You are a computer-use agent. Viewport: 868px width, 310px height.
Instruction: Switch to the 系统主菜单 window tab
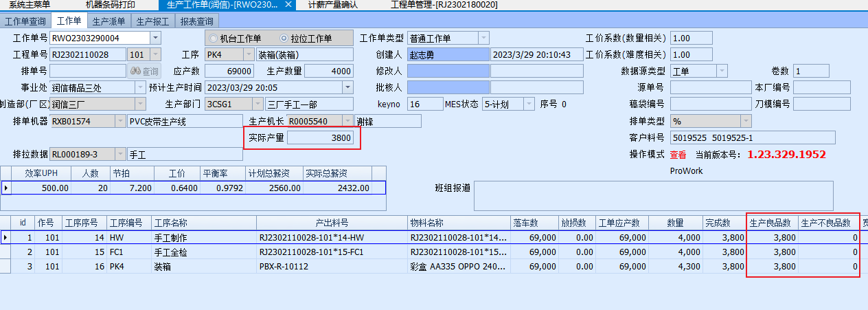(30, 4)
